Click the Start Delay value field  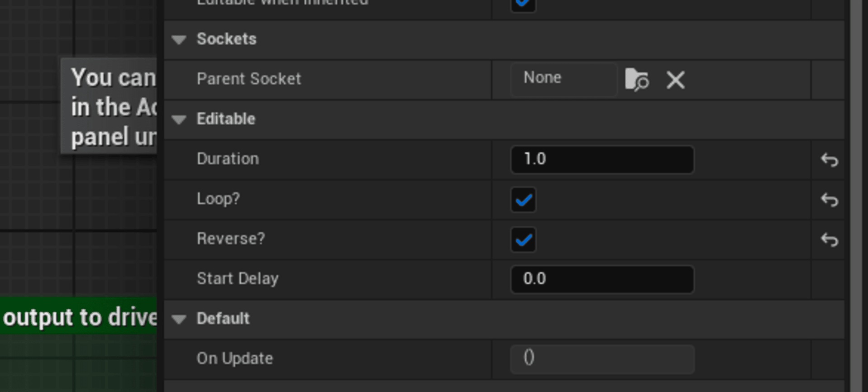click(x=602, y=279)
